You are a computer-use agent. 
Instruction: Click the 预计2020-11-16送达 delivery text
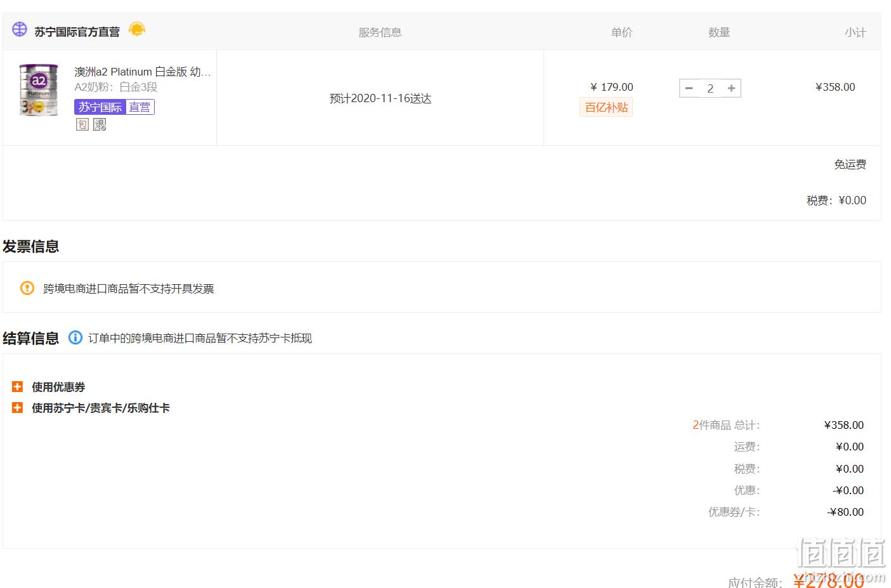[x=380, y=98]
